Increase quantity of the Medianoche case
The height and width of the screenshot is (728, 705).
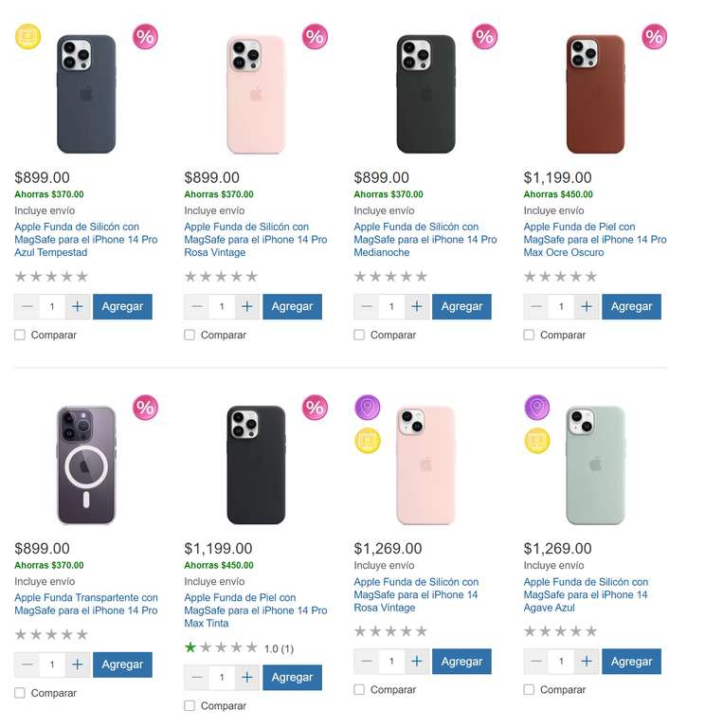[x=417, y=306]
